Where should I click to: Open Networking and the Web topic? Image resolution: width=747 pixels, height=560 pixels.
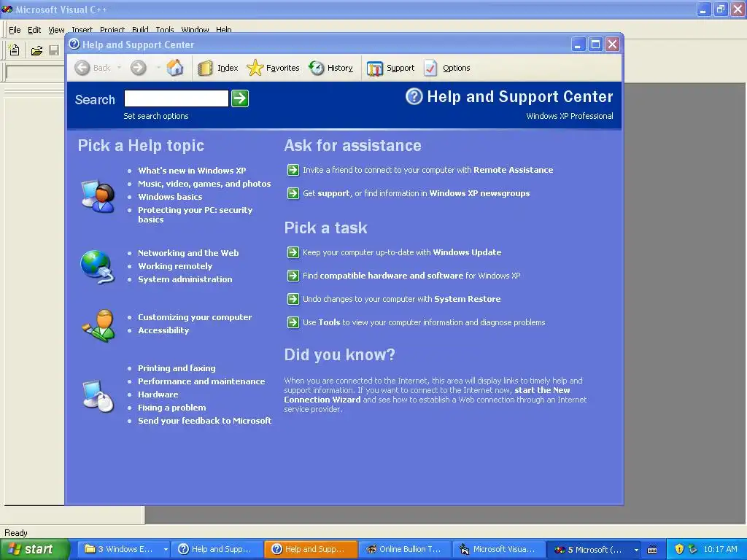coord(188,253)
